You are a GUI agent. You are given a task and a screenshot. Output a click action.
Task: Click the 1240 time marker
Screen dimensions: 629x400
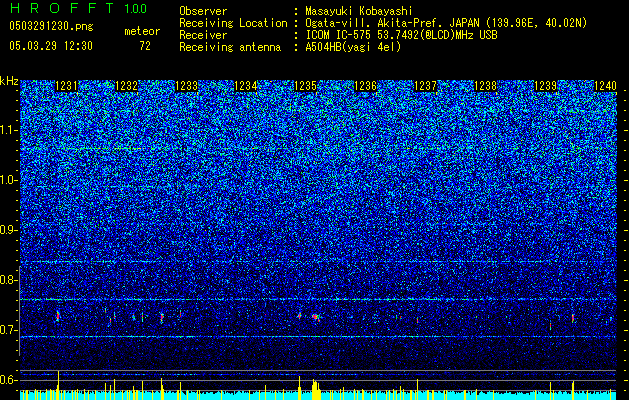pyautogui.click(x=605, y=86)
